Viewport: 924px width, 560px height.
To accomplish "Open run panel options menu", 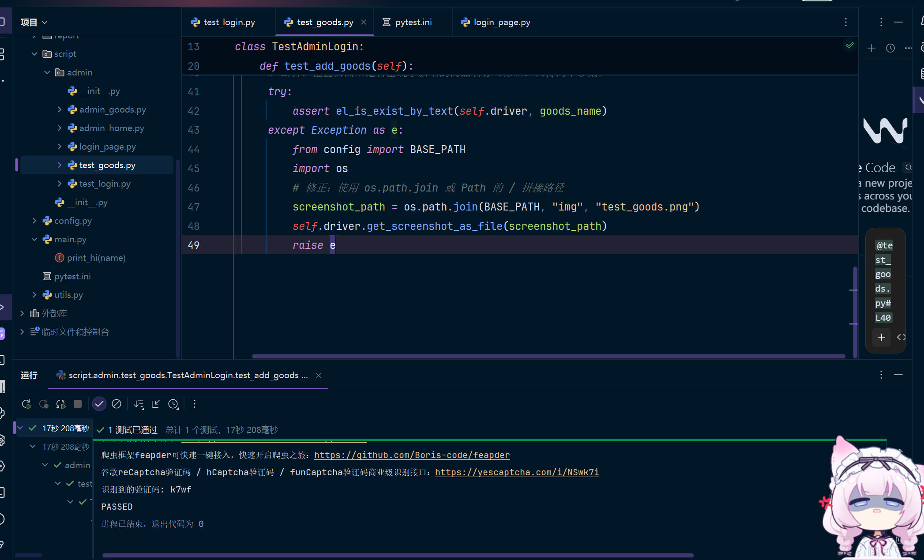I will (881, 375).
